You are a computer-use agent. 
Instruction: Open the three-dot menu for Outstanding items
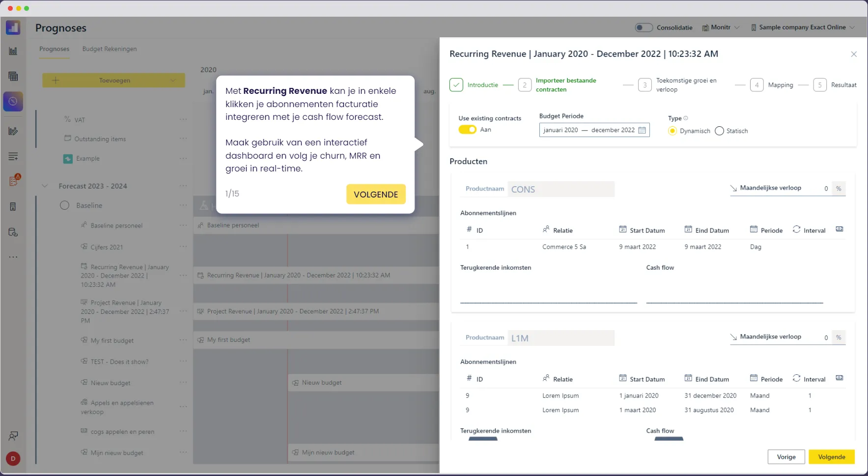coord(183,139)
